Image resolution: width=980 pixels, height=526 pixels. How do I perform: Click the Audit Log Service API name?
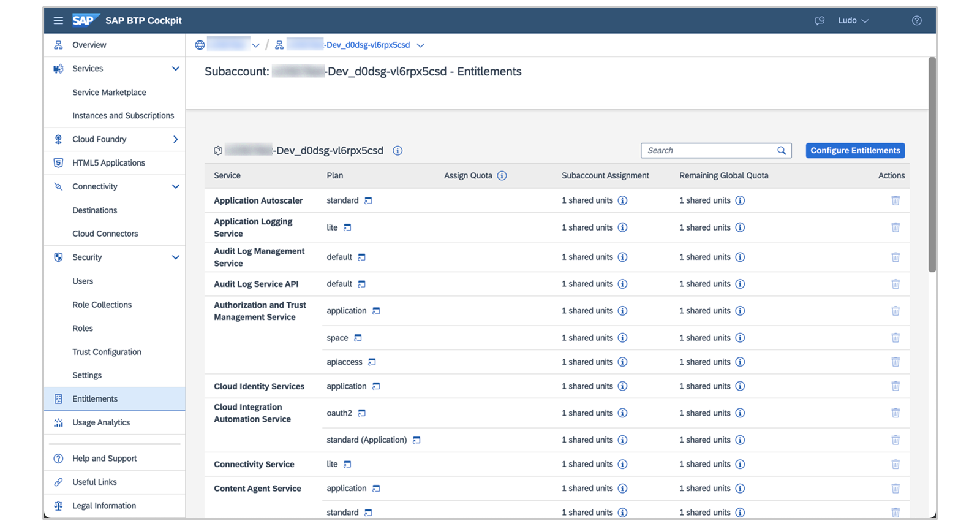(256, 284)
